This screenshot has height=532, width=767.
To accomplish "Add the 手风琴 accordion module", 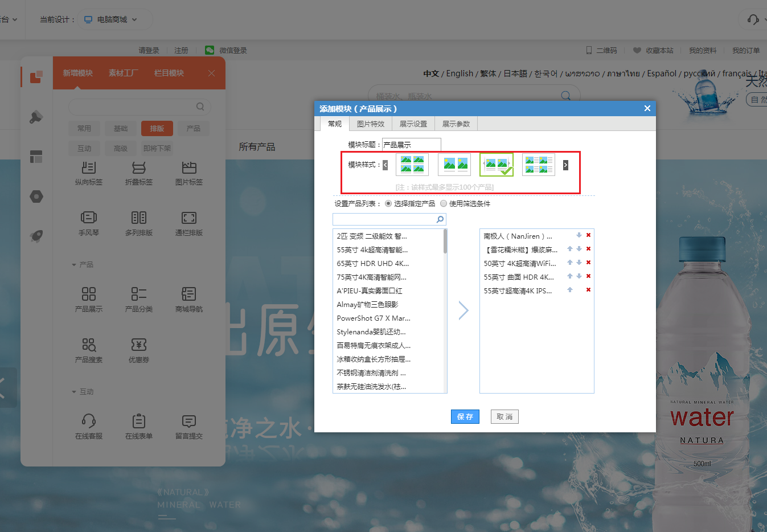I will [x=89, y=224].
